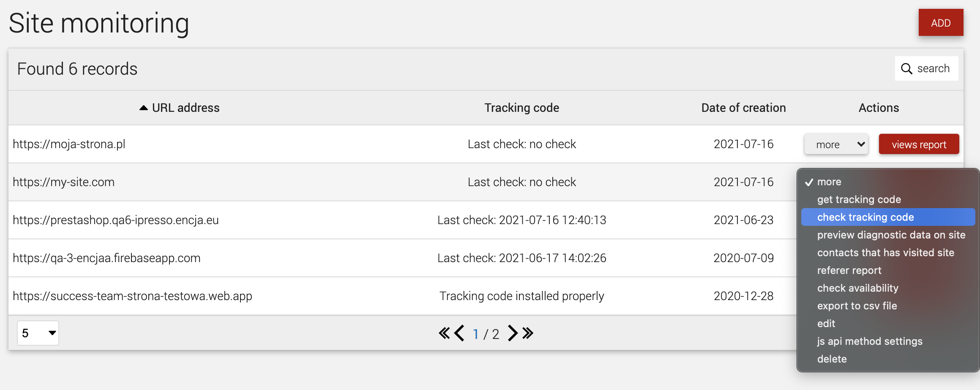
Task: Choose 'get tracking code' menu option
Action: pyautogui.click(x=859, y=200)
